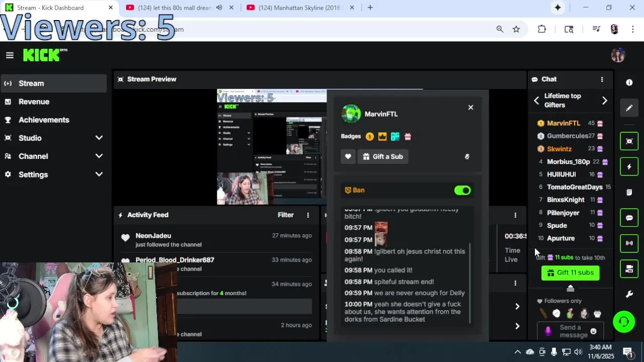This screenshot has width=644, height=362.
Task: Click the stream preview thumbnail
Action: [272, 147]
